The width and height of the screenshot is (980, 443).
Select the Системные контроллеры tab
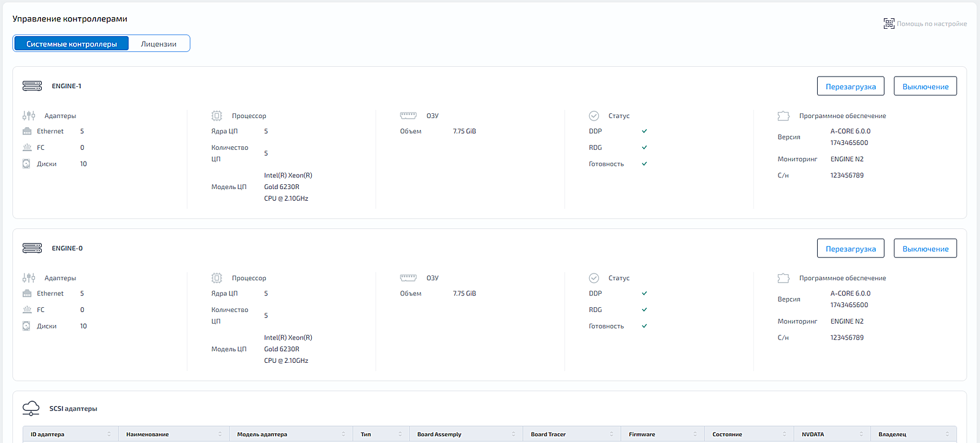(72, 43)
